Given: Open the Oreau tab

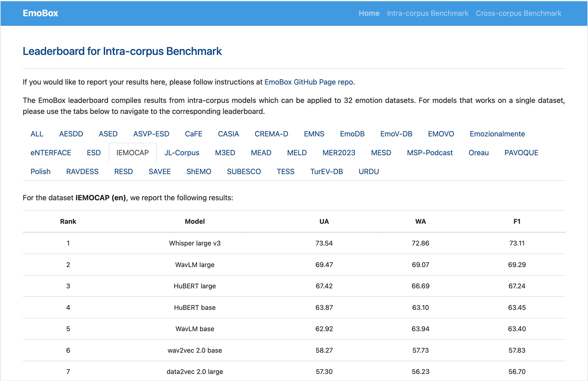Looking at the screenshot, I should coord(479,153).
